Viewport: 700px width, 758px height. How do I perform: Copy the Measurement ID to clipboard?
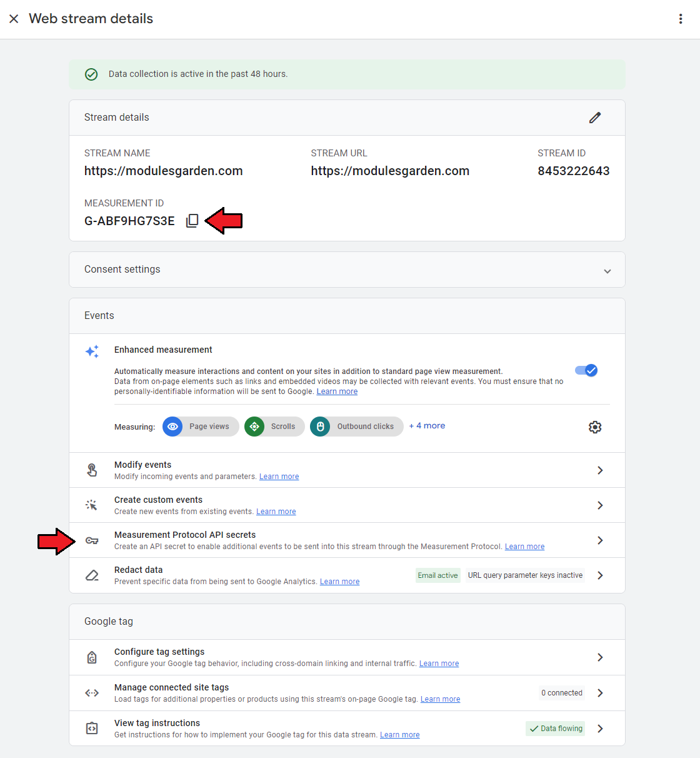(x=192, y=221)
